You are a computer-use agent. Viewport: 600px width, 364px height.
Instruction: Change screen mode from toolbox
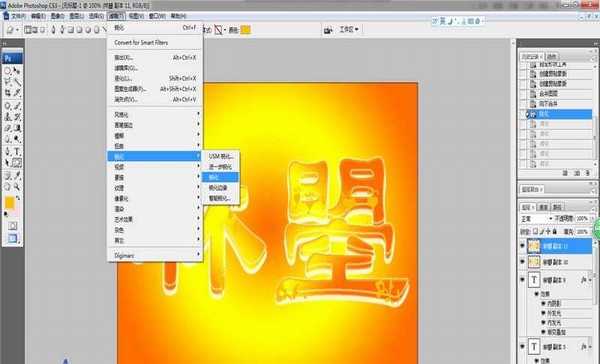(x=12, y=238)
